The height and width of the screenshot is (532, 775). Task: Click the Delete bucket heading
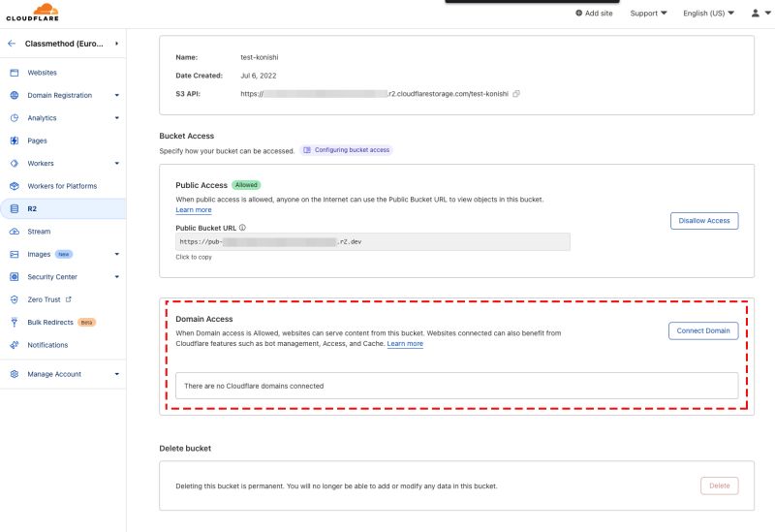click(x=185, y=449)
